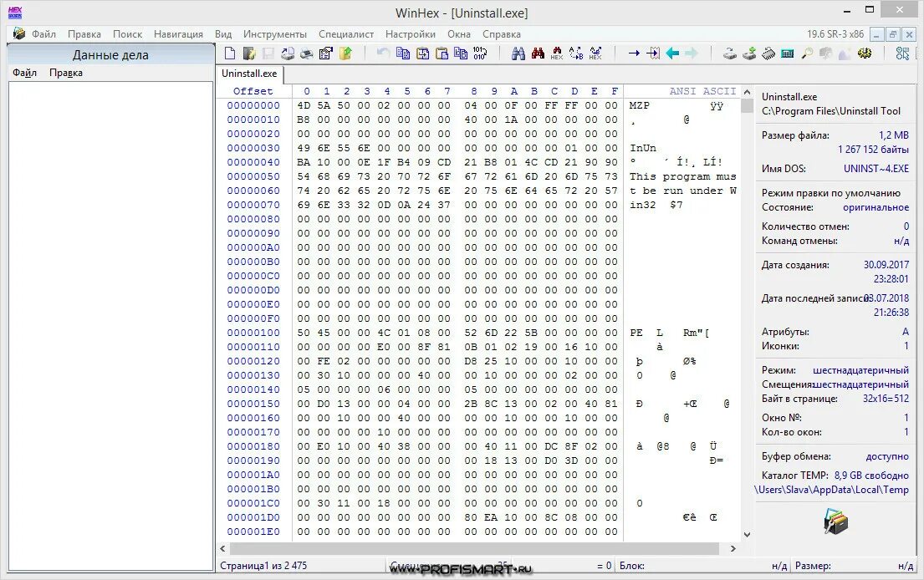Click the Open RAM memory chip icon
Screen dimensions: 924x580
coord(768,53)
